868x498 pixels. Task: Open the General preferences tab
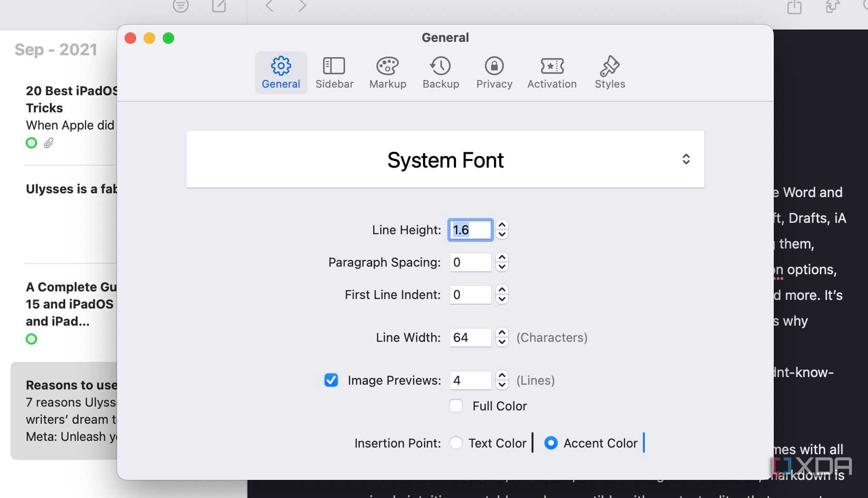[x=281, y=73]
